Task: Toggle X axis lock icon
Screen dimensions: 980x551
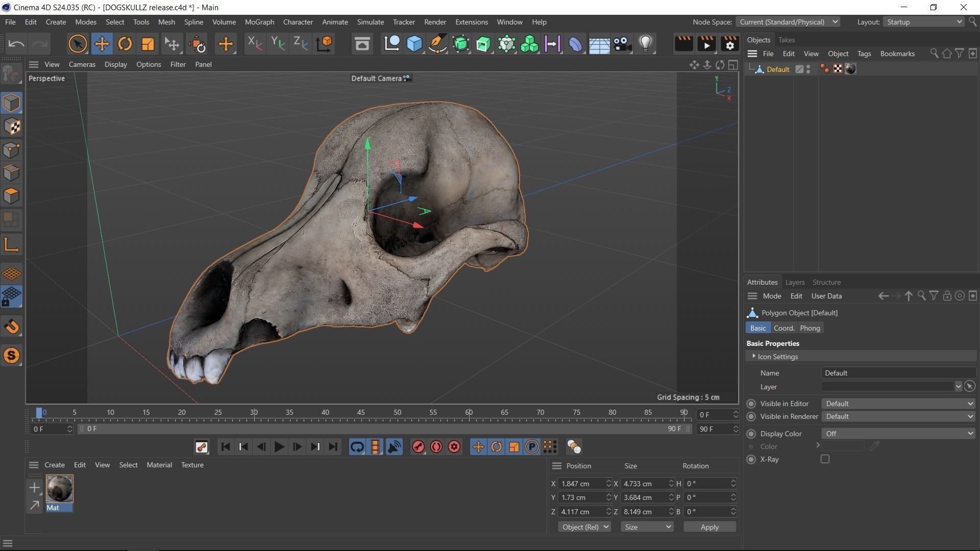Action: tap(254, 44)
